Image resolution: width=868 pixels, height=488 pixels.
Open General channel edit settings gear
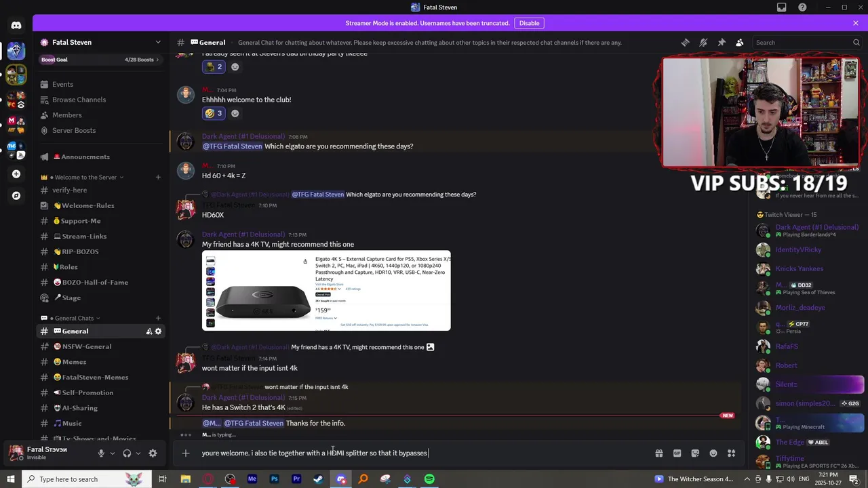pos(158,331)
